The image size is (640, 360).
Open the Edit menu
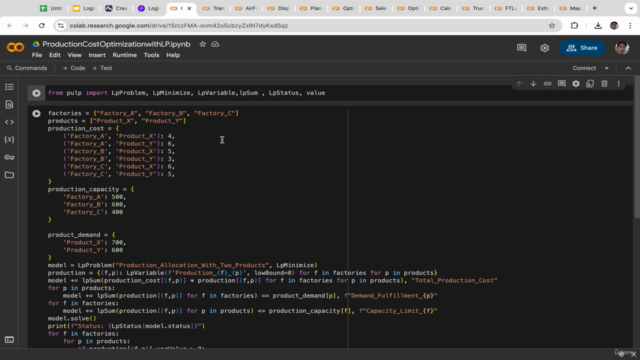pos(55,55)
